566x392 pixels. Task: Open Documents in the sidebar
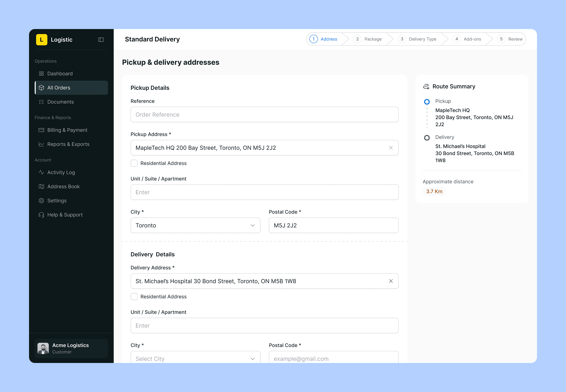point(71,102)
